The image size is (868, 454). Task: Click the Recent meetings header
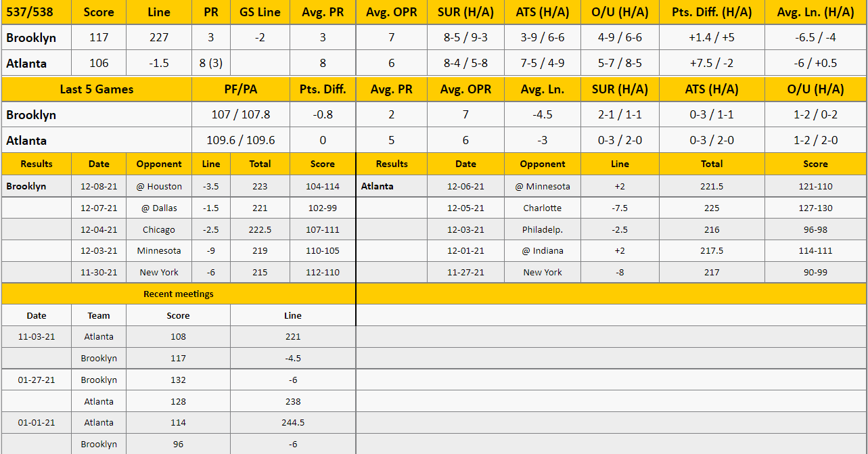[x=179, y=294]
